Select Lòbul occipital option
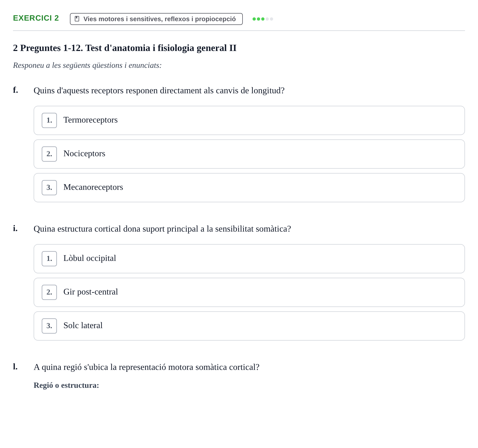The width and height of the screenshot is (478, 448). [x=249, y=259]
